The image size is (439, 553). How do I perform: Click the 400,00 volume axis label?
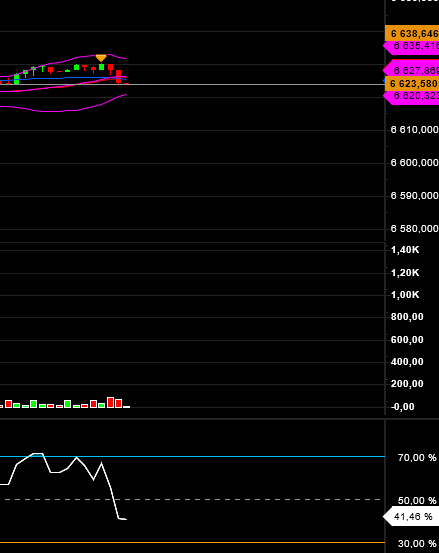tap(407, 361)
